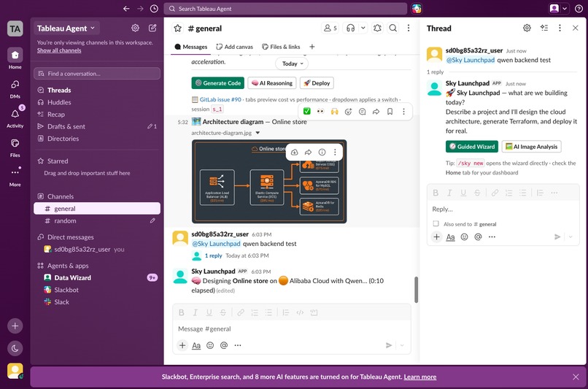Reply in thread from message hover toolbar

point(363,112)
